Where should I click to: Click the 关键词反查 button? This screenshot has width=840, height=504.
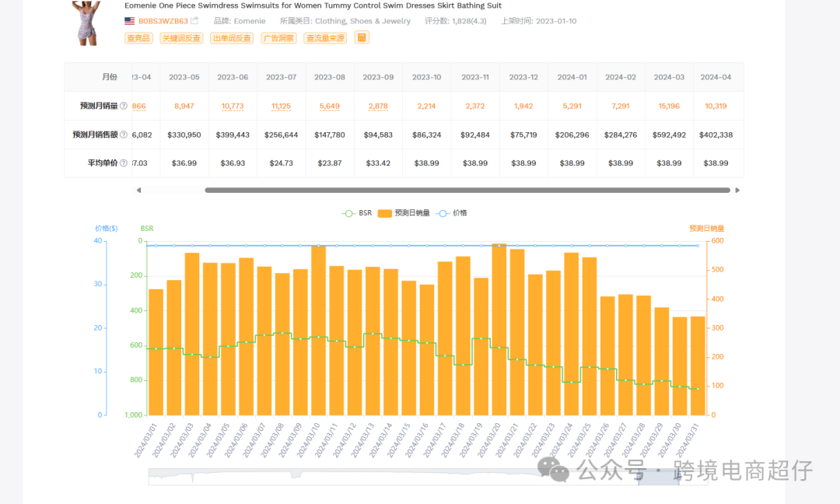(x=180, y=38)
